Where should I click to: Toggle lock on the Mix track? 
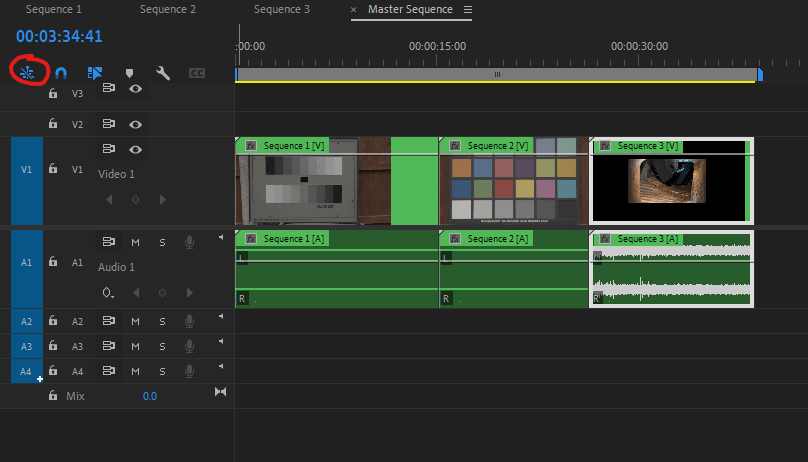(53, 396)
